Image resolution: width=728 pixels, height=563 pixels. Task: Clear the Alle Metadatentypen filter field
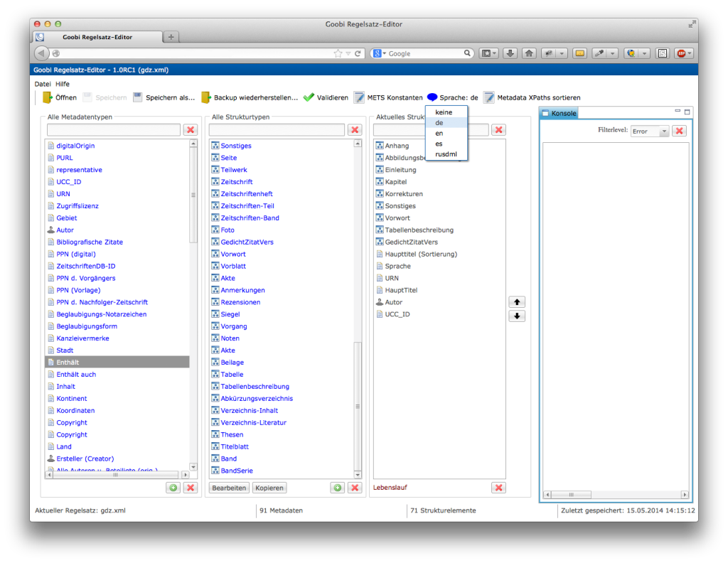[x=191, y=130]
